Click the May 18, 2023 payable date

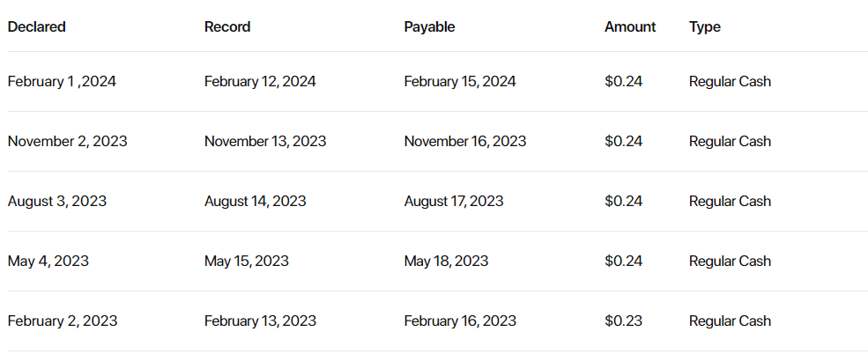(x=446, y=261)
